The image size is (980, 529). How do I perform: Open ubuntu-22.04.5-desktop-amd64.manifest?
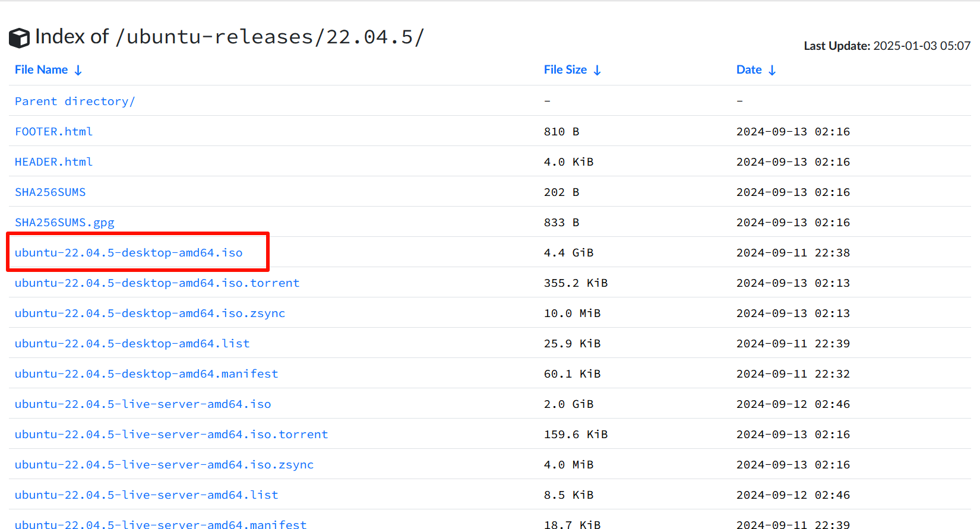pyautogui.click(x=147, y=373)
